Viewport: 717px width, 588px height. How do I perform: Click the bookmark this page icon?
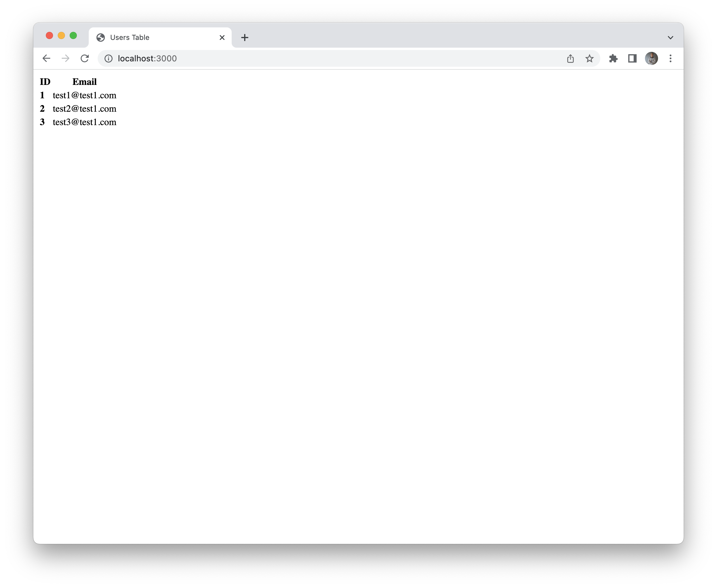point(590,58)
